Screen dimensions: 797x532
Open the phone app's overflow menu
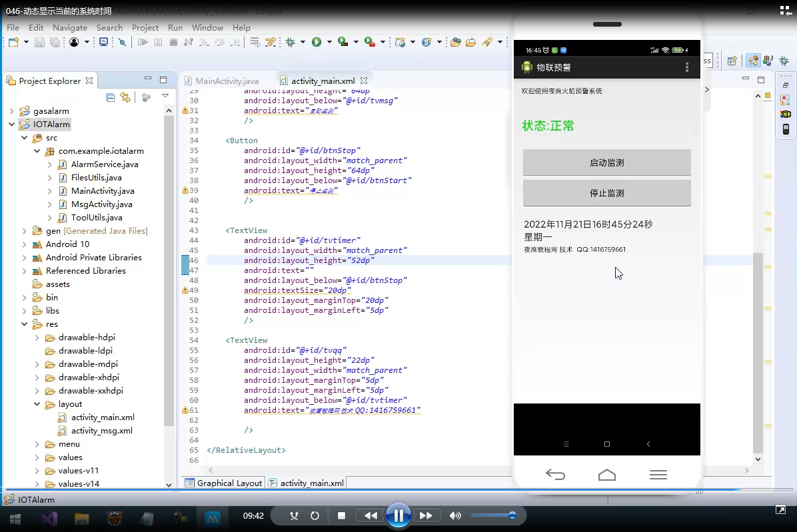pos(687,67)
